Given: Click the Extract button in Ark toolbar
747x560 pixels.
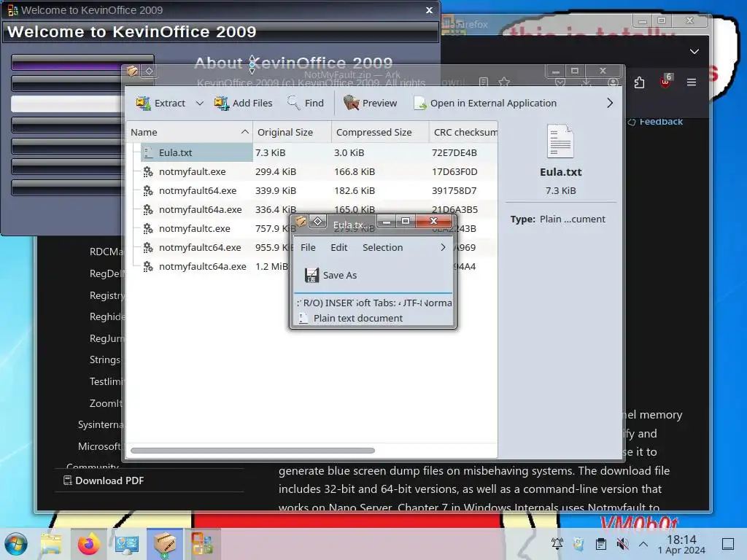Looking at the screenshot, I should pyautogui.click(x=160, y=103).
